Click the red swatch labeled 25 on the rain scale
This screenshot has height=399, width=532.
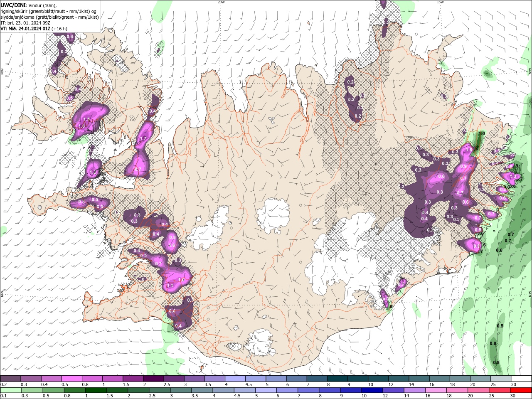(x=500, y=390)
